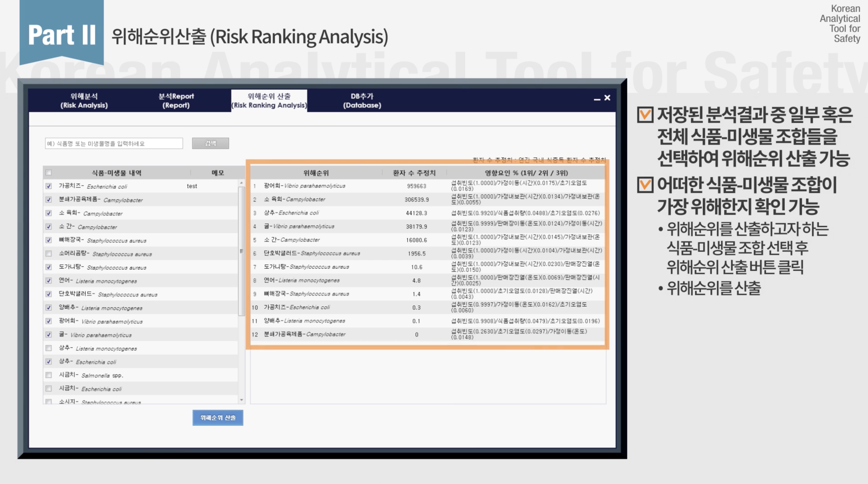Click the food-microbe list scrollbar thumb

pos(241,251)
